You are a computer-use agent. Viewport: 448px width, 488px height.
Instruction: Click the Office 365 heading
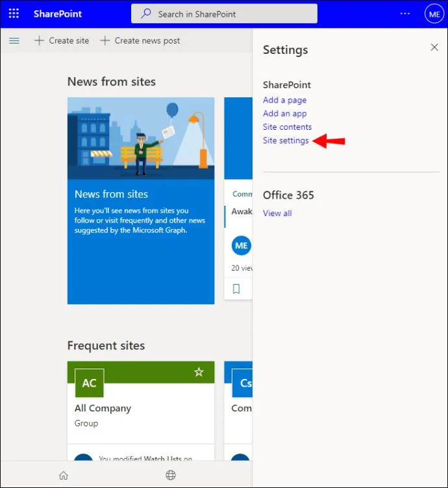[x=288, y=195]
